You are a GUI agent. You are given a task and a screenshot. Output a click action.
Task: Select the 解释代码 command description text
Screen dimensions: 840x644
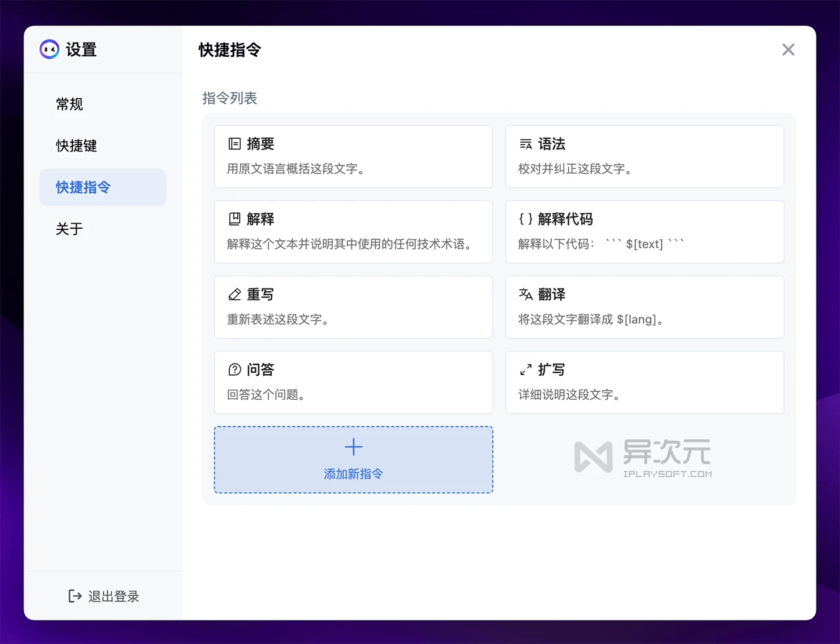(600, 244)
